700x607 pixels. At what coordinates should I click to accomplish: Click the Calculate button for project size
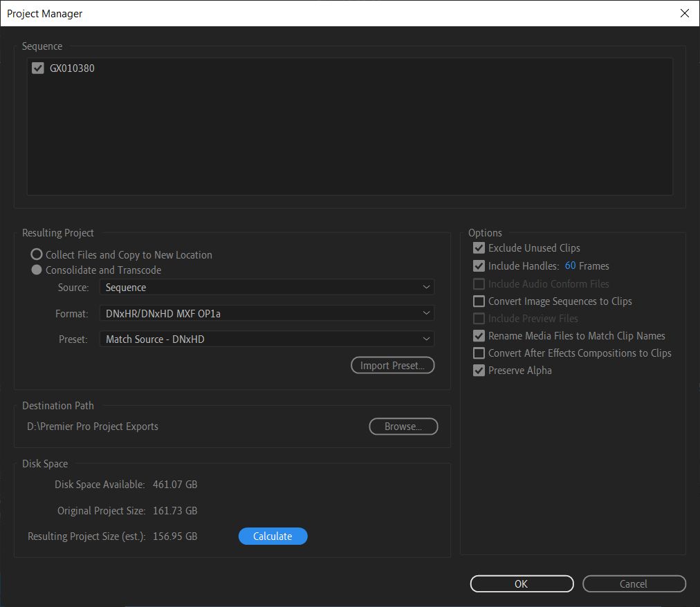coord(273,536)
